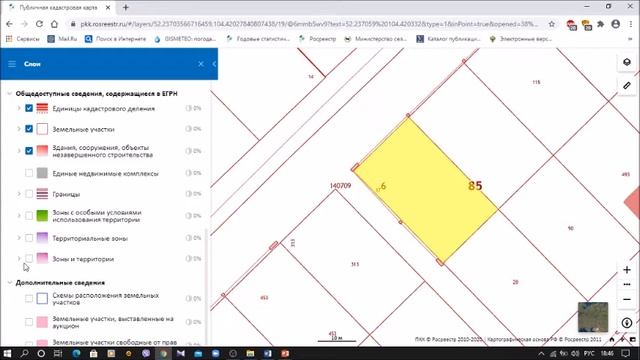Open map layers selector button
The width and height of the screenshot is (640, 360).
[x=627, y=62]
